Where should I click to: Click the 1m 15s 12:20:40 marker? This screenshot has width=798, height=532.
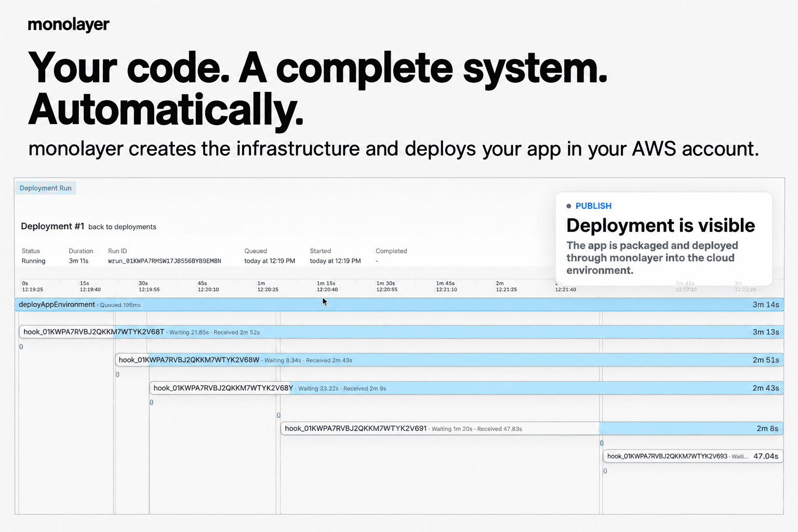[327, 286]
